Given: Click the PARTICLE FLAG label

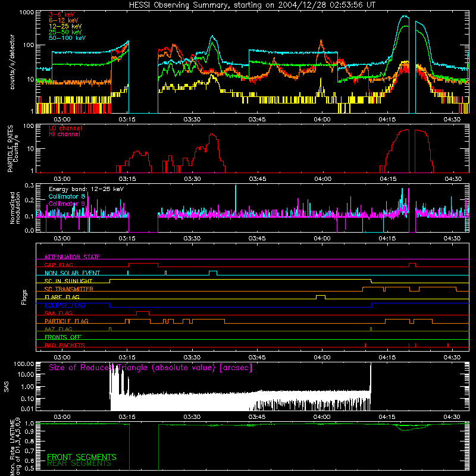Looking at the screenshot, I should [x=67, y=321].
